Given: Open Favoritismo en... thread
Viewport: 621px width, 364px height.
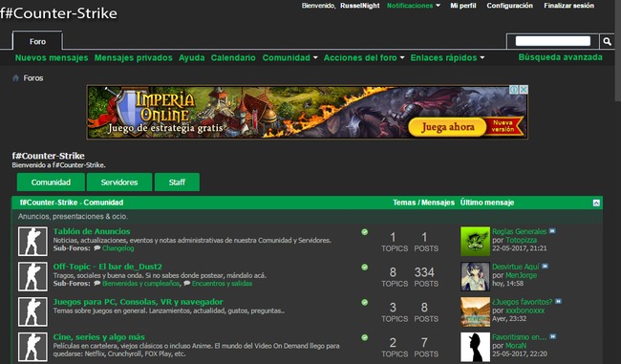Looking at the screenshot, I should coord(520,337).
